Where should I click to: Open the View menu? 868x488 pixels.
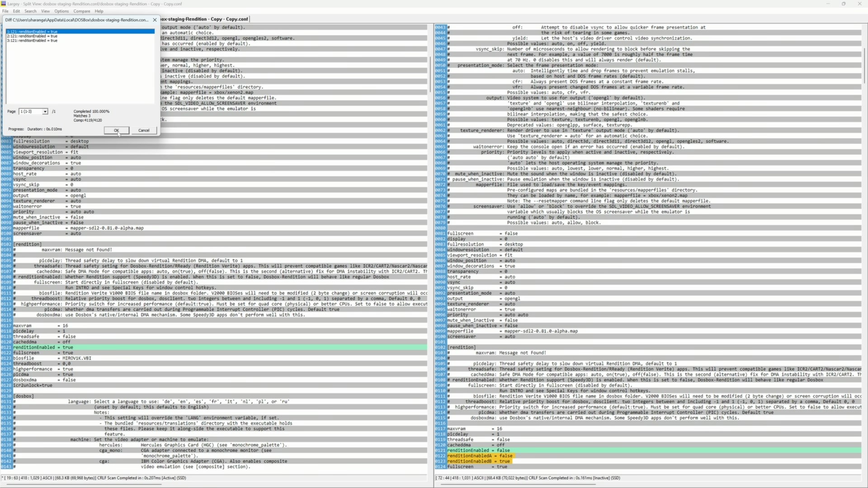point(45,11)
